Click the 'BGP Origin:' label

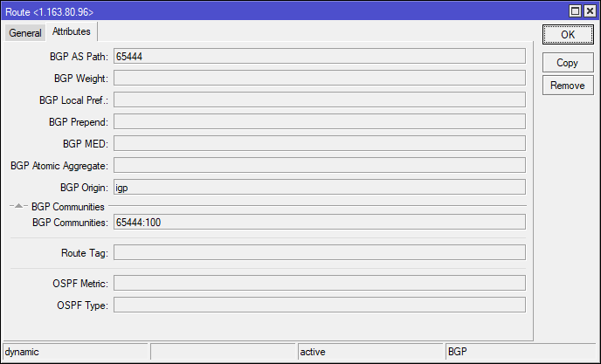pos(85,188)
